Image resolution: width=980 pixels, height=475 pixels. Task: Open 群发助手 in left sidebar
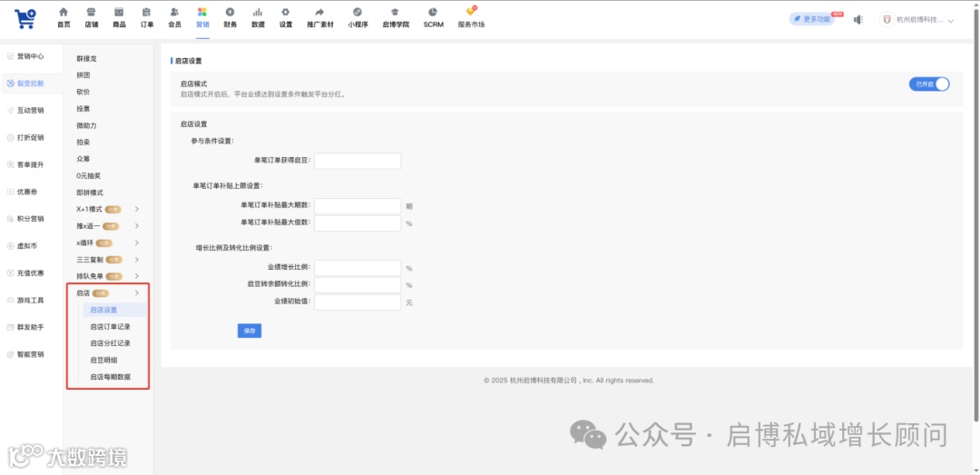pyautogui.click(x=31, y=327)
